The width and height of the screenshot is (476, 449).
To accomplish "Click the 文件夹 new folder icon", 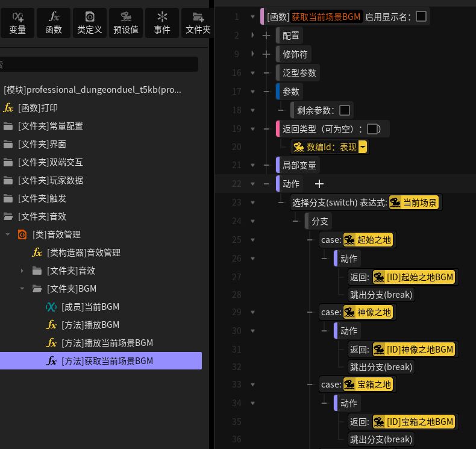I will (x=198, y=23).
